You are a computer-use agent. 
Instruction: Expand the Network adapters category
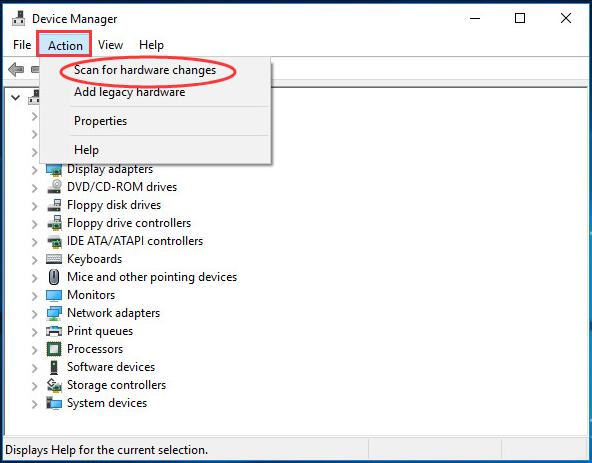point(35,313)
